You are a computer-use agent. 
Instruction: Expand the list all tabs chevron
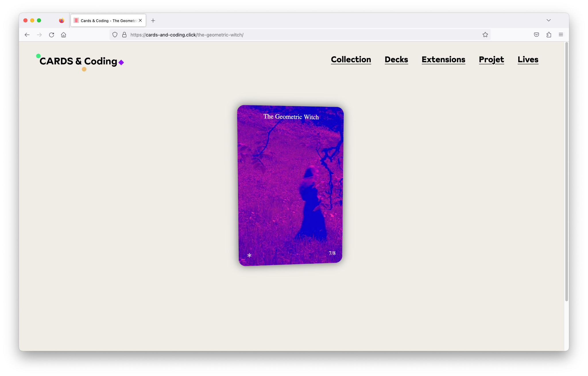(x=549, y=20)
